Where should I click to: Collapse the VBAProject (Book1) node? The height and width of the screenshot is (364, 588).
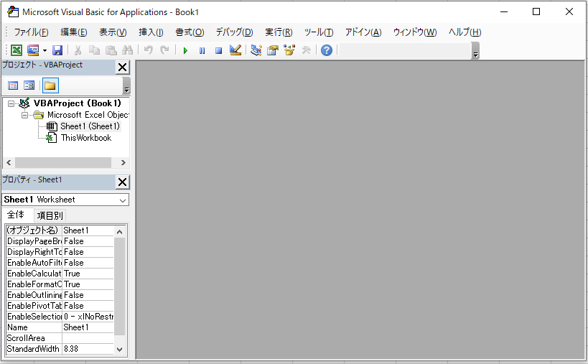pyautogui.click(x=11, y=103)
